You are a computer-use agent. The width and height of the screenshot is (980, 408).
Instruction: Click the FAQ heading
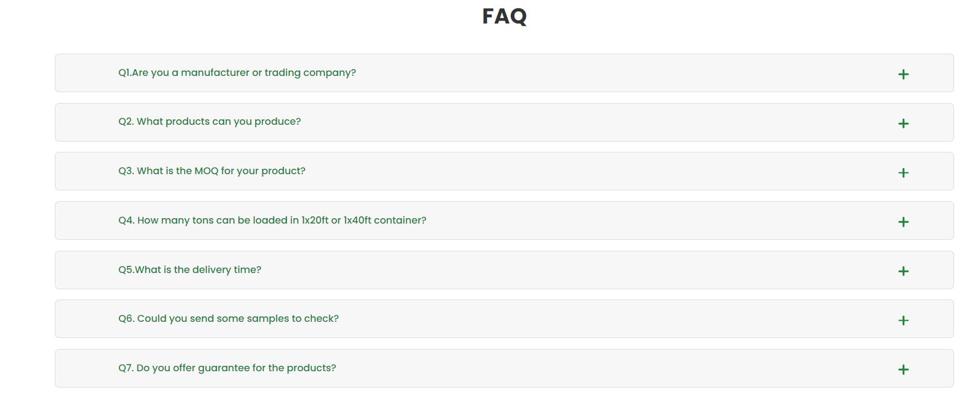(x=504, y=16)
